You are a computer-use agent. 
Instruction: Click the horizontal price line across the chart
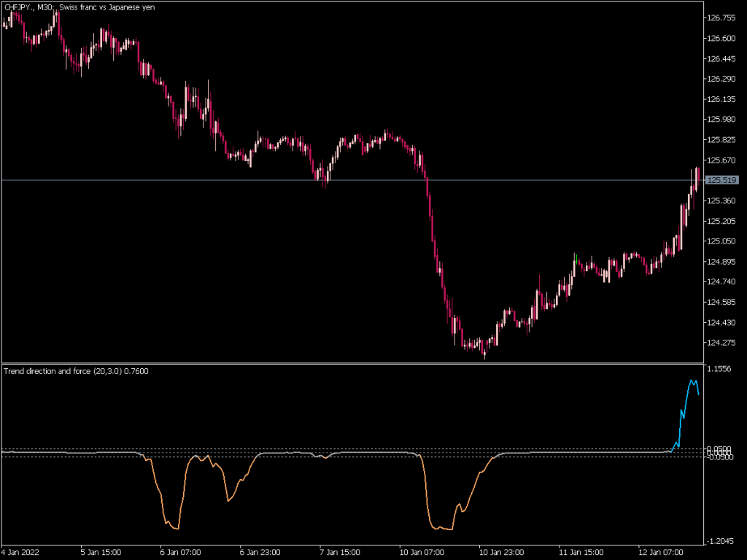365,180
